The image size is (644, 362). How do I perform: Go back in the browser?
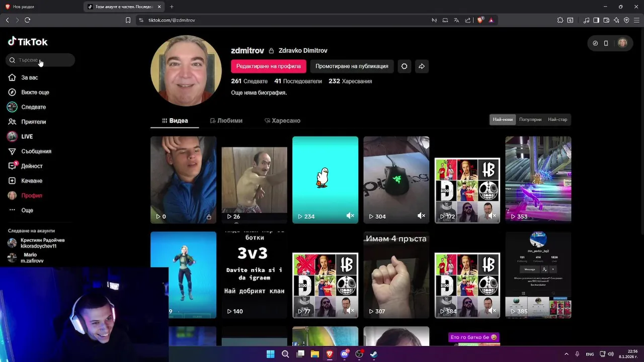pos(7,20)
